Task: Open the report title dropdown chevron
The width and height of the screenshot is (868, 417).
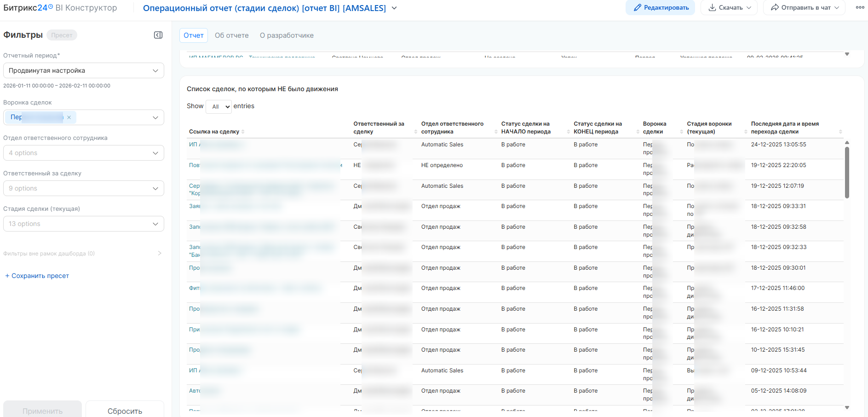Action: [394, 8]
